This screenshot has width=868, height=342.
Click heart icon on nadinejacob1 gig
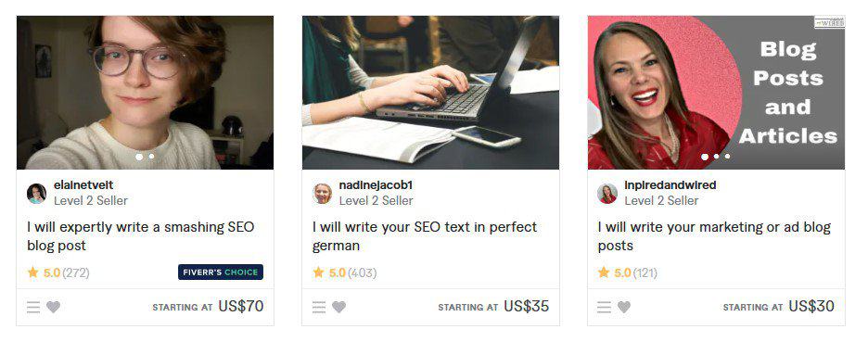(338, 307)
